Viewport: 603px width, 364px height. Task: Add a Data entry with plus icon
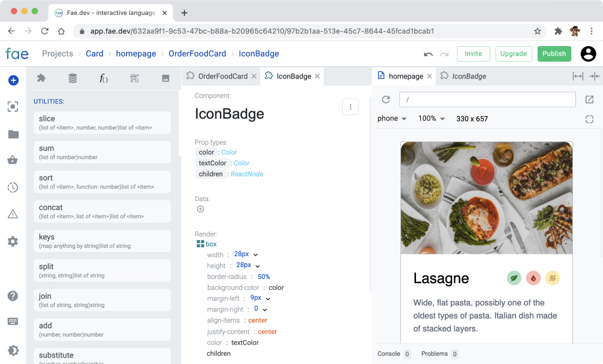pyautogui.click(x=200, y=209)
